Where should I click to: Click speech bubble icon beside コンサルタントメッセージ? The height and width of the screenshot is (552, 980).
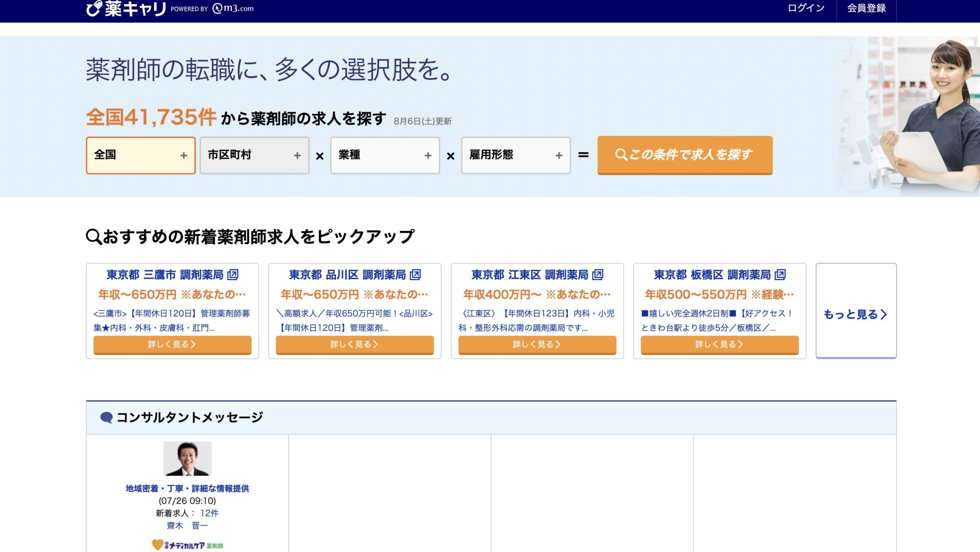pos(106,417)
